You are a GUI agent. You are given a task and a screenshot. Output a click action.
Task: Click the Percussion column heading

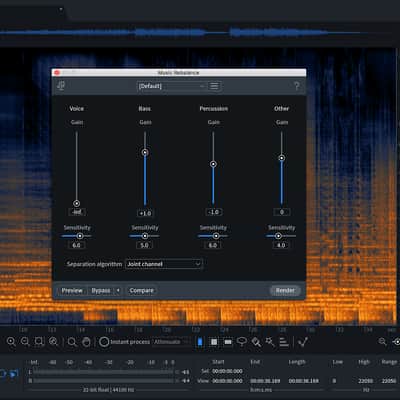click(x=214, y=109)
